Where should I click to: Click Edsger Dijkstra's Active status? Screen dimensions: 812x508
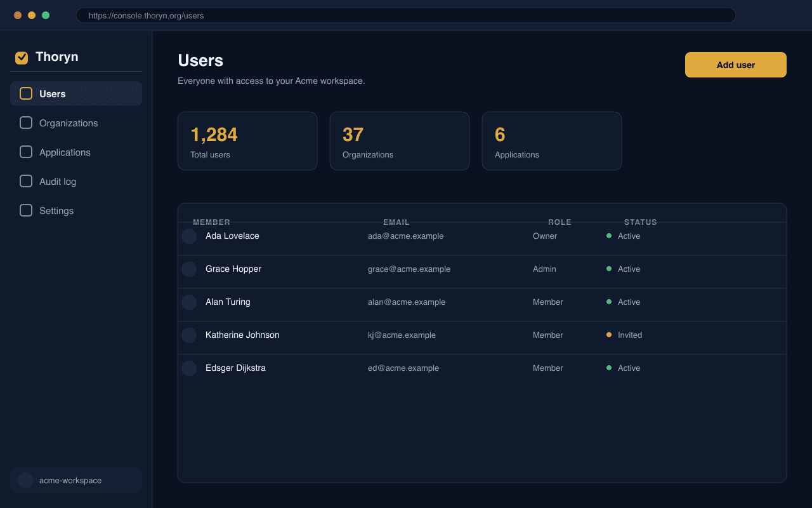point(624,368)
